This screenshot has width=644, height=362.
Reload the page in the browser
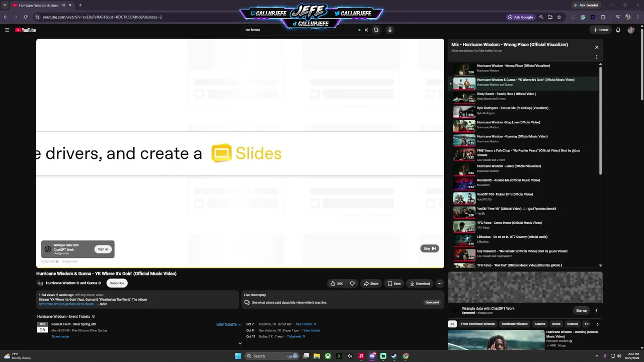pos(26,17)
